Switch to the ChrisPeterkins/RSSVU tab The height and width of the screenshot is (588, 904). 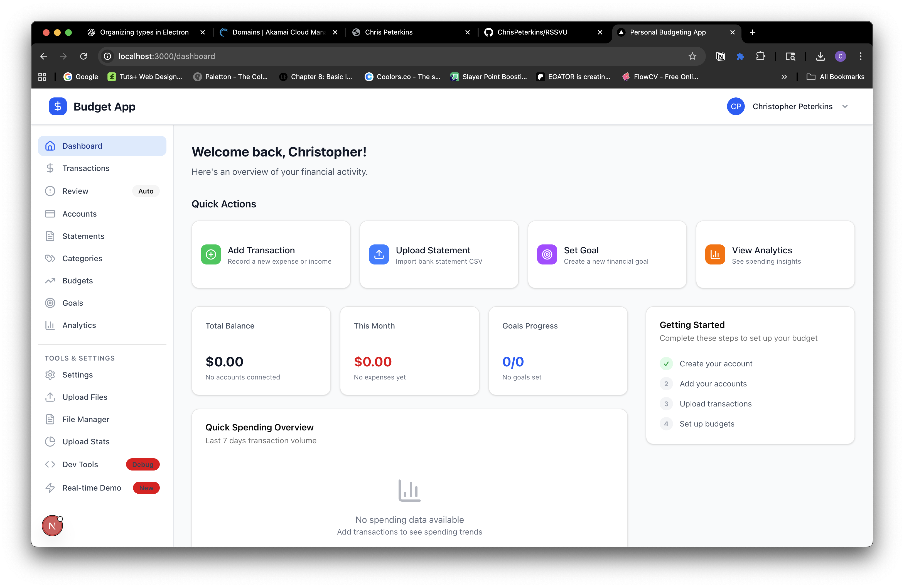tap(532, 32)
